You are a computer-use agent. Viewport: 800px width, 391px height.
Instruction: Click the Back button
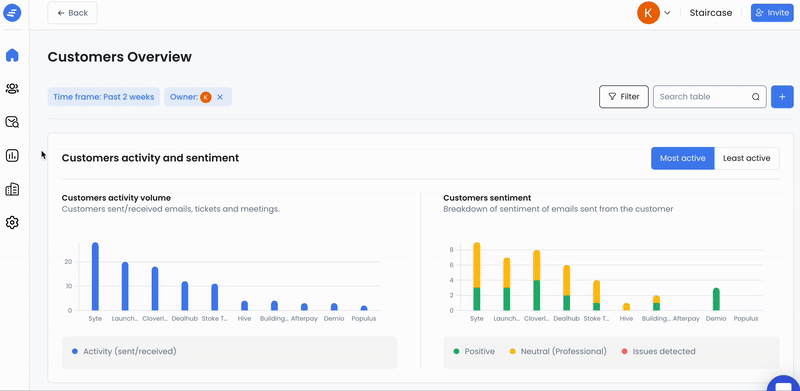click(x=72, y=13)
